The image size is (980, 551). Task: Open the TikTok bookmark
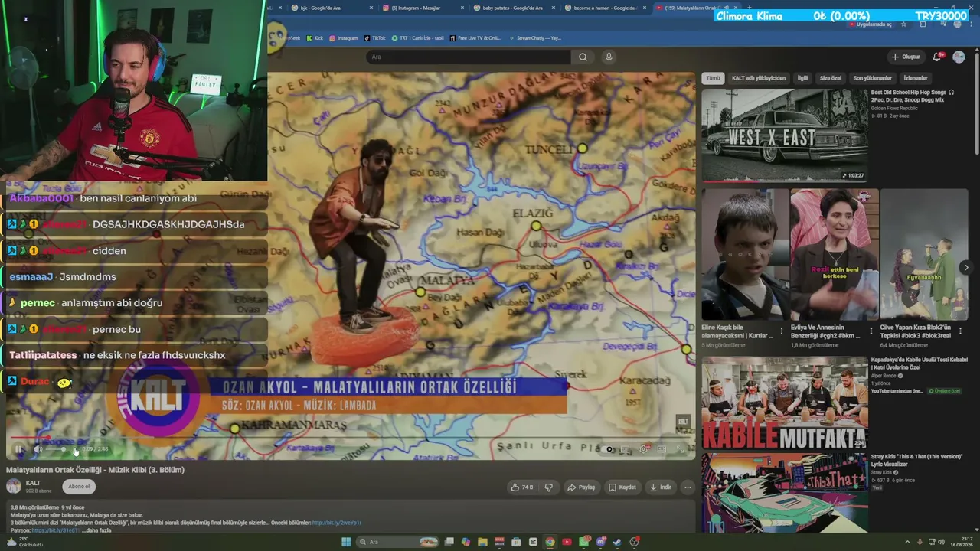pyautogui.click(x=375, y=37)
